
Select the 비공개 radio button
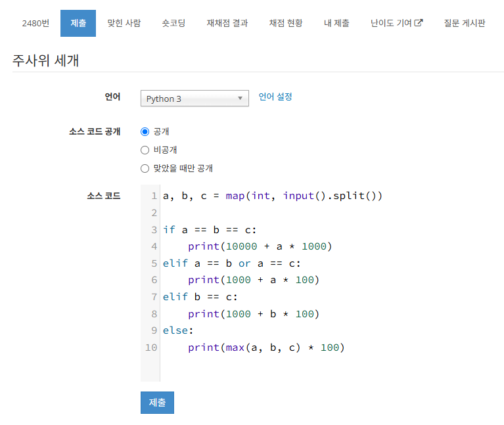[x=145, y=150]
